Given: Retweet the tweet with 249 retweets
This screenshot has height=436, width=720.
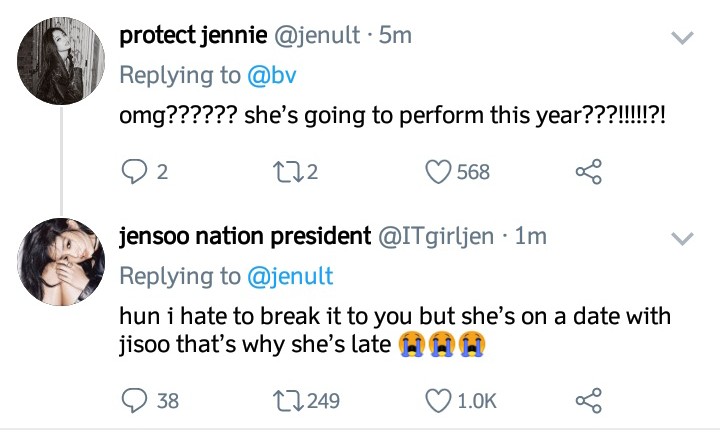Looking at the screenshot, I should pos(285,401).
